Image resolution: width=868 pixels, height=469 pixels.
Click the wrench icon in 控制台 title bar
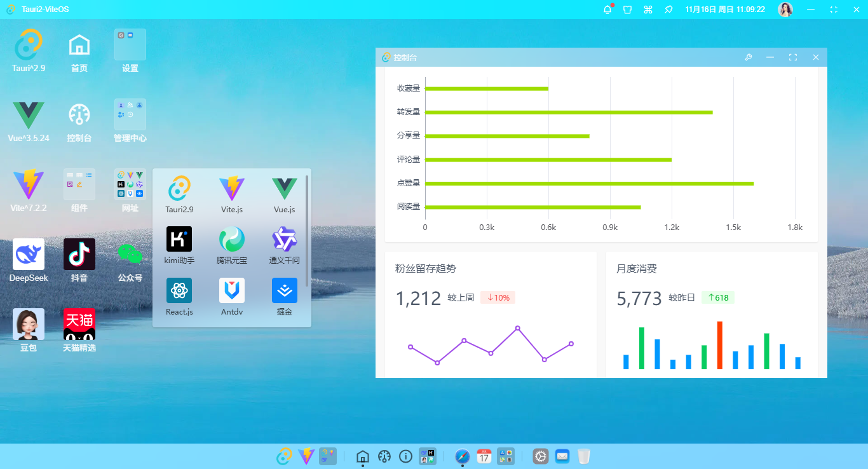(749, 58)
